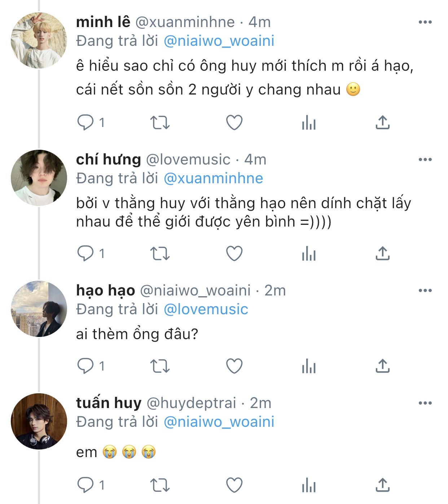Like chí hưng's tweet

[234, 254]
